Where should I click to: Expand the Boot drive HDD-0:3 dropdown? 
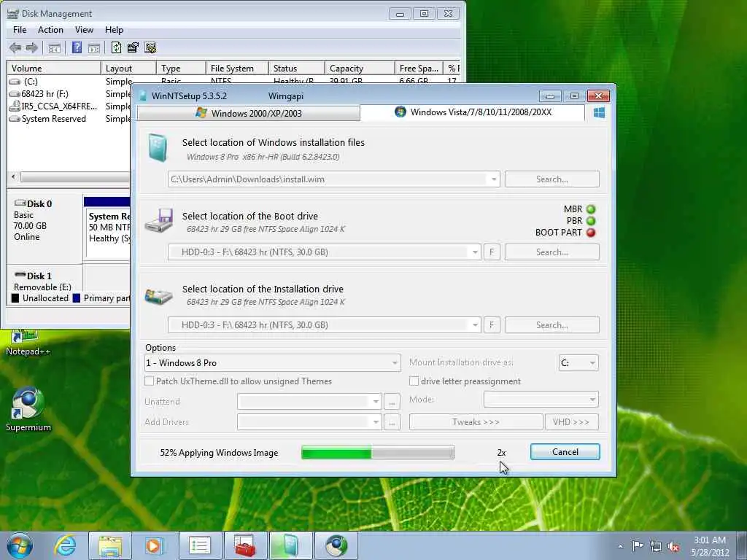[x=474, y=252]
